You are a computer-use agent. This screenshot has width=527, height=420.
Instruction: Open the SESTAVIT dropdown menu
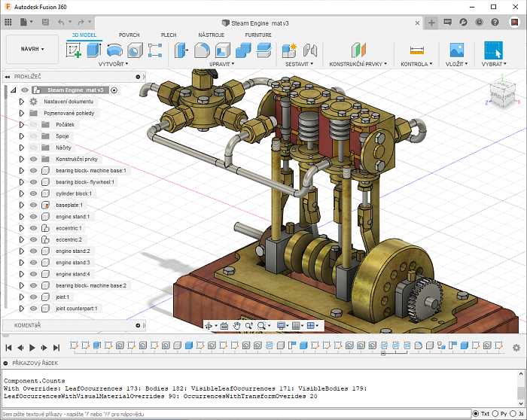299,64
